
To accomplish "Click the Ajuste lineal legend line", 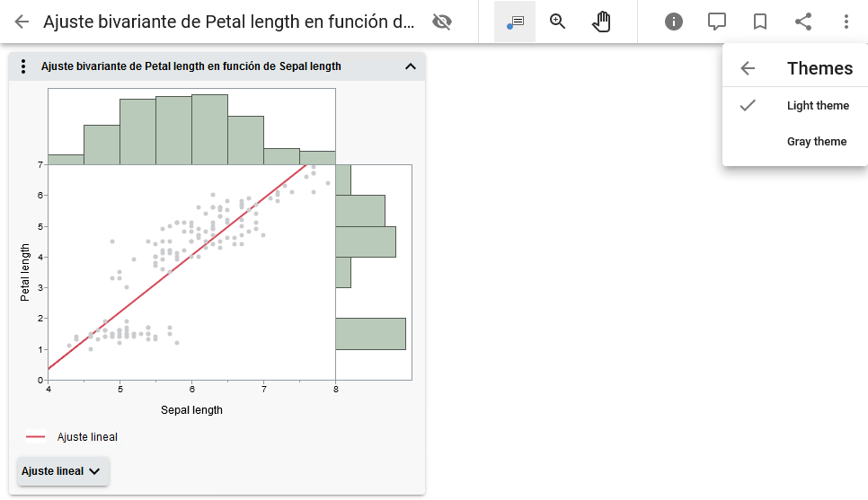I will 36,437.
